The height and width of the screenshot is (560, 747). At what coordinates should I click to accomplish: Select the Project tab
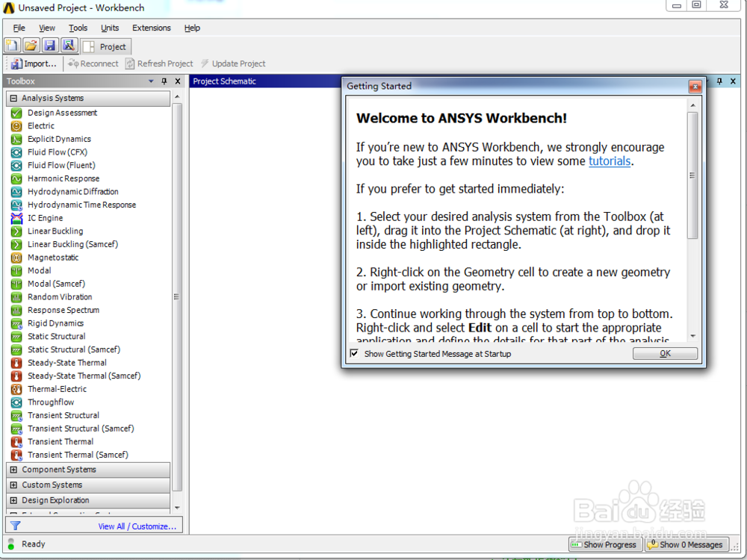pyautogui.click(x=106, y=46)
